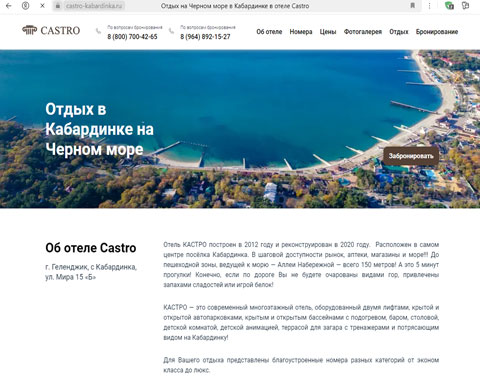Open the Отдых menu item
Viewport: 480px width, 384px height.
pos(399,32)
